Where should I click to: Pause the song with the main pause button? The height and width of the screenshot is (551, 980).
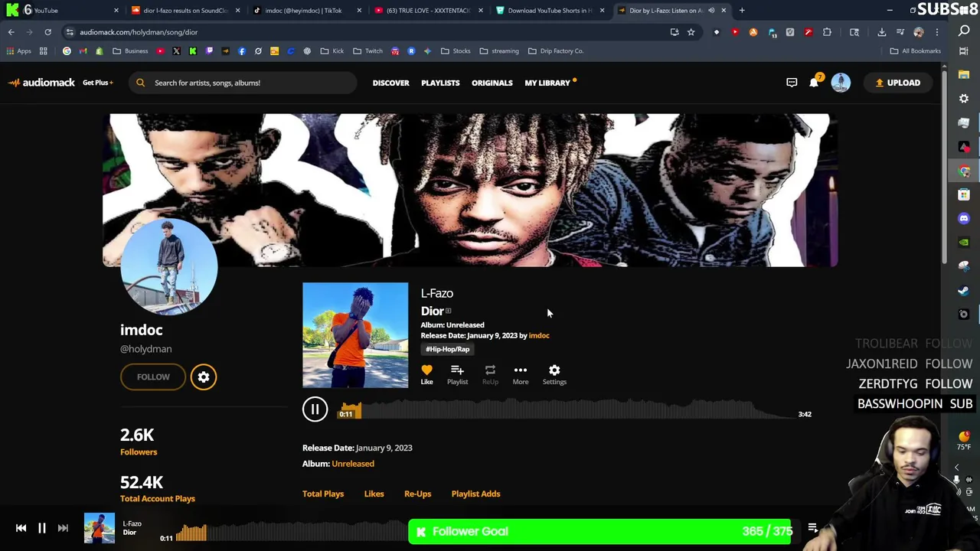pyautogui.click(x=315, y=409)
